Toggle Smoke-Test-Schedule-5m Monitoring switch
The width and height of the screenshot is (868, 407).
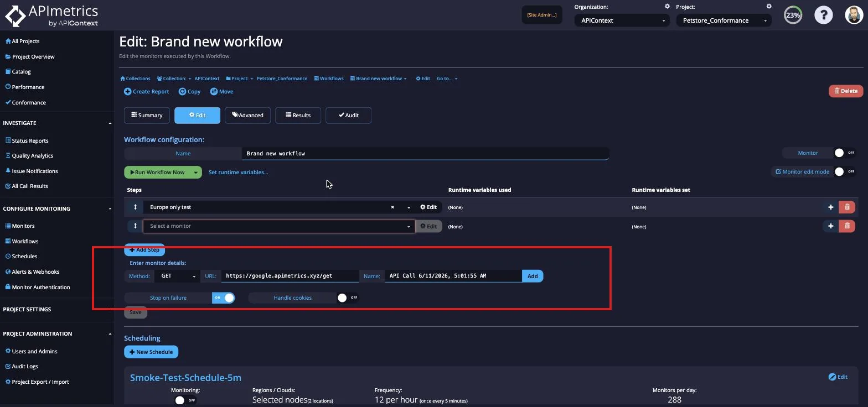(x=185, y=400)
